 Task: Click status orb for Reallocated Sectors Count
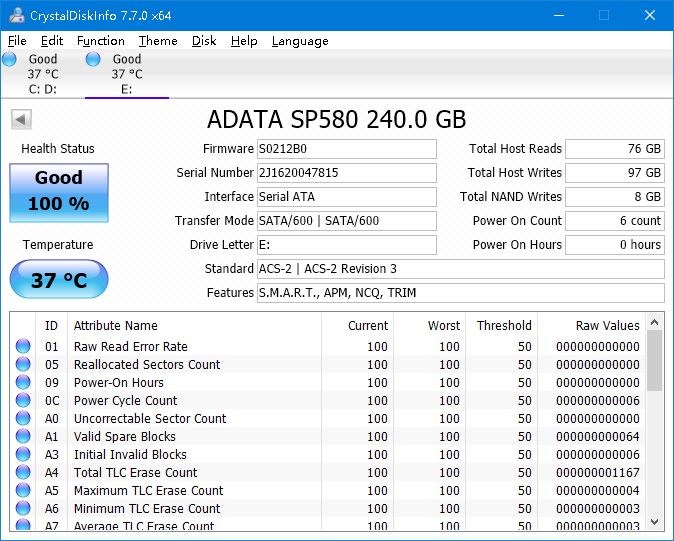[23, 364]
